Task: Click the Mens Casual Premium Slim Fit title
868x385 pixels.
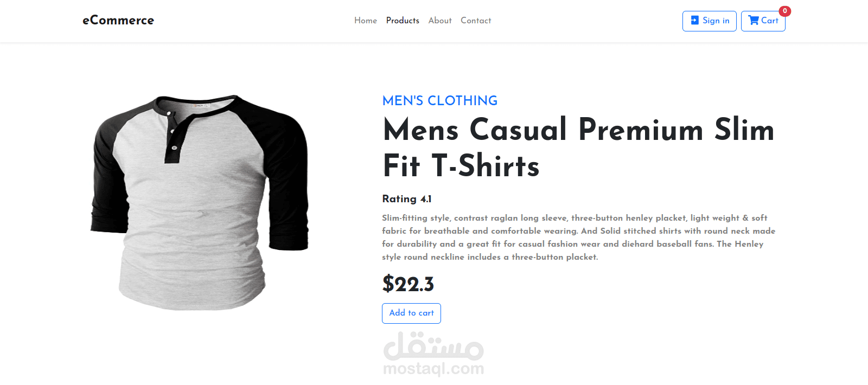Action: (579, 147)
